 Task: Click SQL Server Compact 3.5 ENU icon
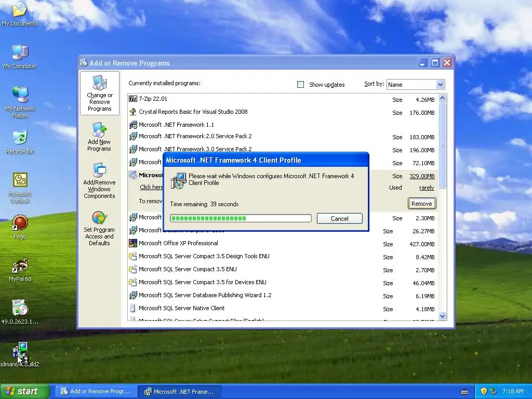(133, 269)
